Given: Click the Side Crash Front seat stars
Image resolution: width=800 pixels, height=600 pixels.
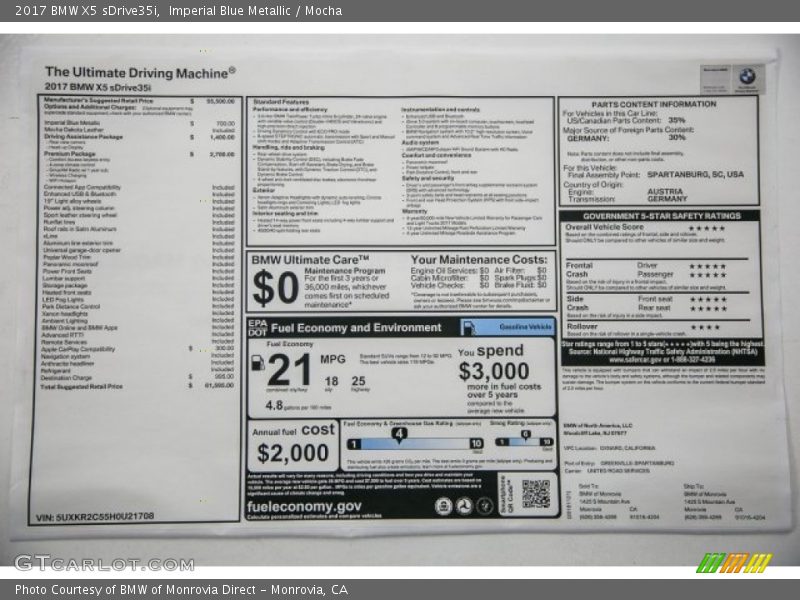Looking at the screenshot, I should click(x=709, y=299).
